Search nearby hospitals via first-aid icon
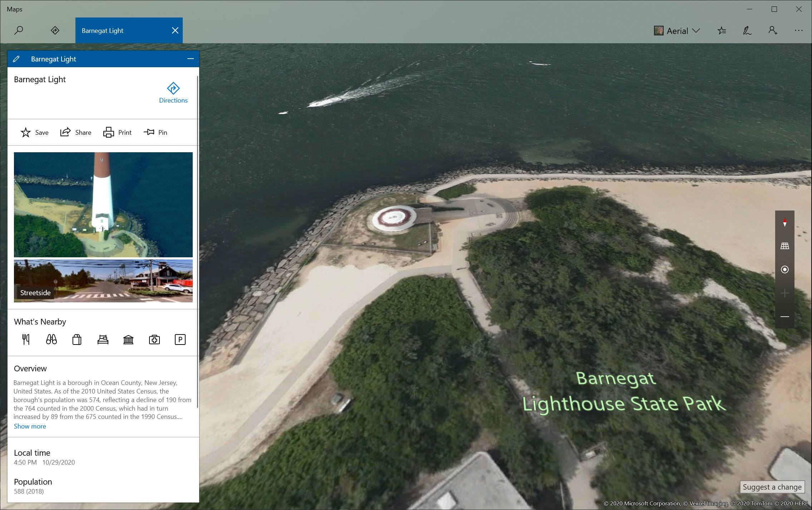Viewport: 812px width, 510px height. pos(154,339)
